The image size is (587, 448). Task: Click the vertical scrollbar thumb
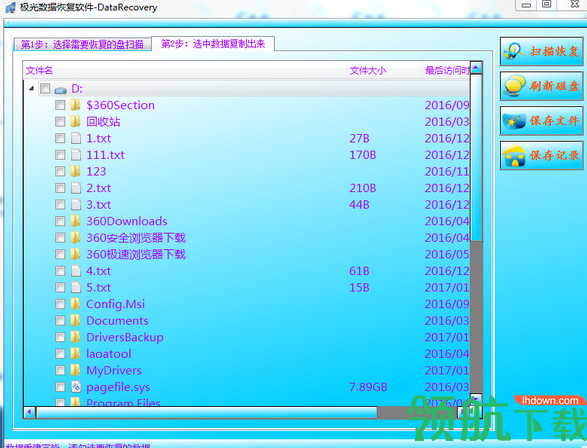coord(476,157)
